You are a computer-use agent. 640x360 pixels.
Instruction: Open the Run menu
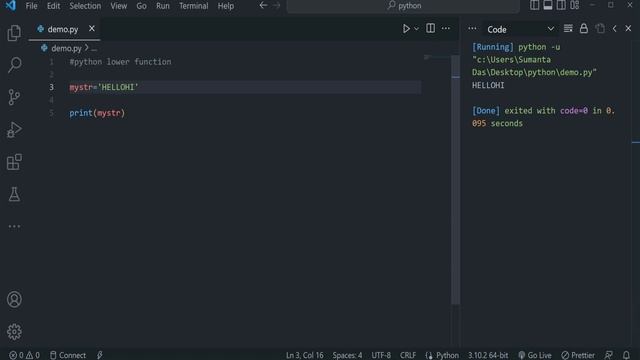[162, 6]
